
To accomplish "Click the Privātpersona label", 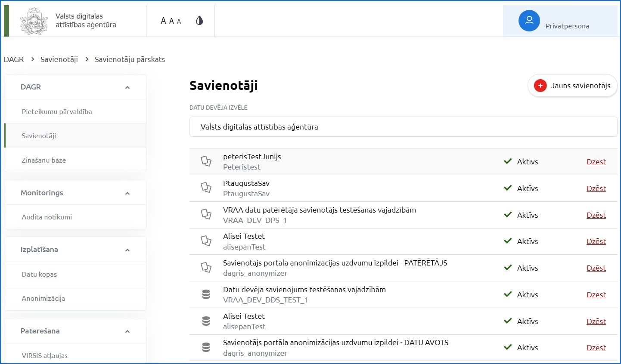I will (x=567, y=26).
